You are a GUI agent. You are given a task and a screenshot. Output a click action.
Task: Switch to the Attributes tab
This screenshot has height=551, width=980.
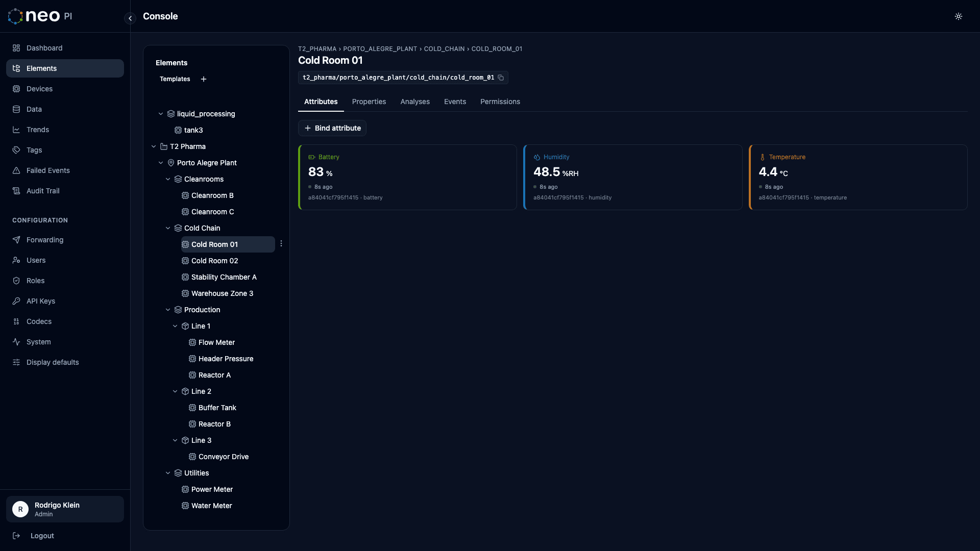pyautogui.click(x=321, y=102)
